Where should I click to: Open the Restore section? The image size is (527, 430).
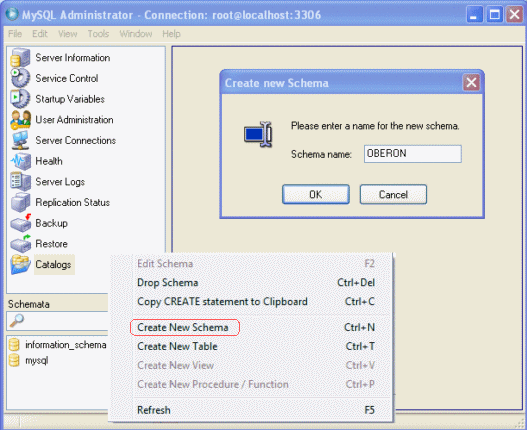[x=51, y=244]
